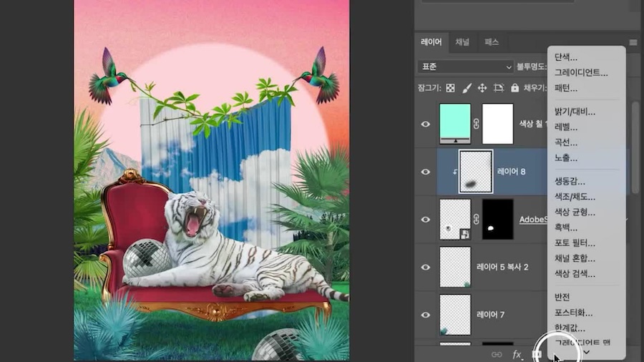This screenshot has width=644, height=362.
Task: Toggle visibility of the Adobe smart object layer
Action: (426, 219)
